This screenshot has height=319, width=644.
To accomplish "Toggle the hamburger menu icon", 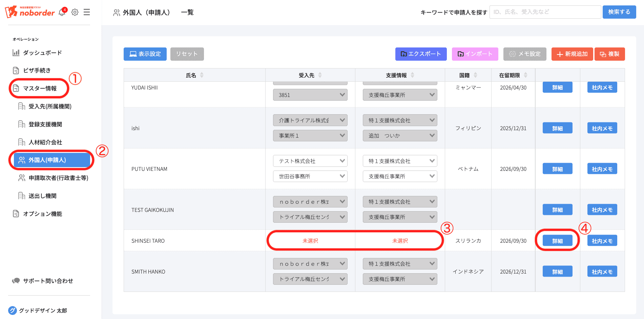I will tap(87, 12).
